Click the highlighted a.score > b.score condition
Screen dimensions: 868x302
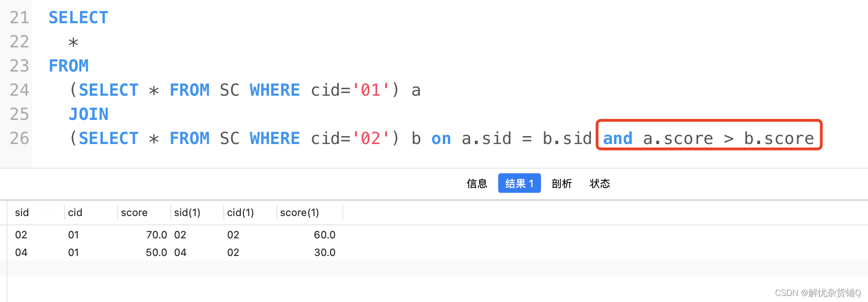click(x=728, y=138)
